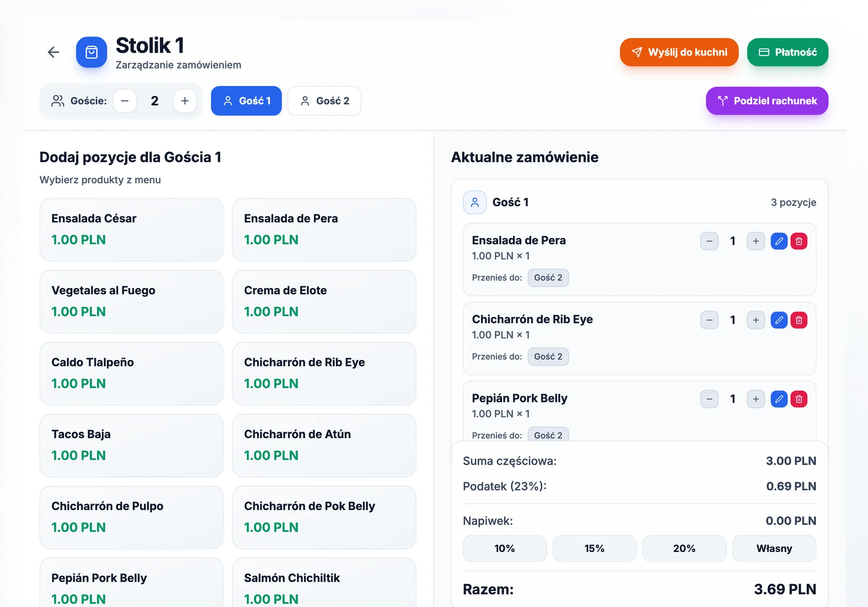Open Płatność payment button

click(x=787, y=52)
